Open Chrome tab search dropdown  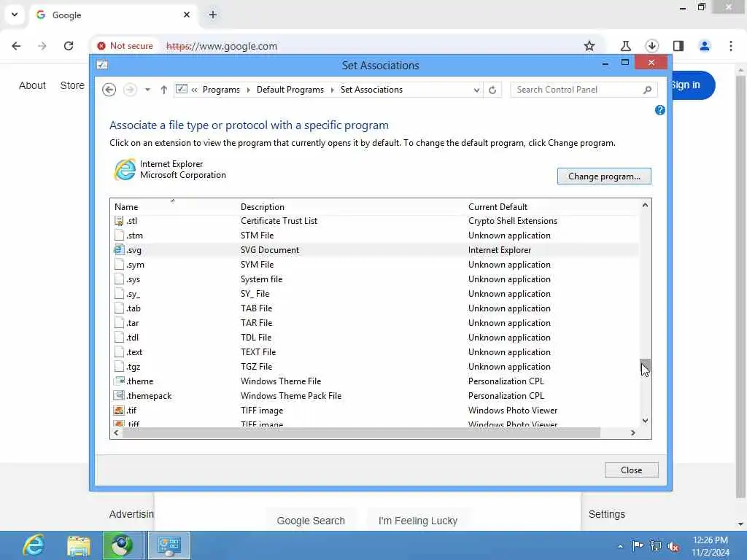(x=15, y=15)
